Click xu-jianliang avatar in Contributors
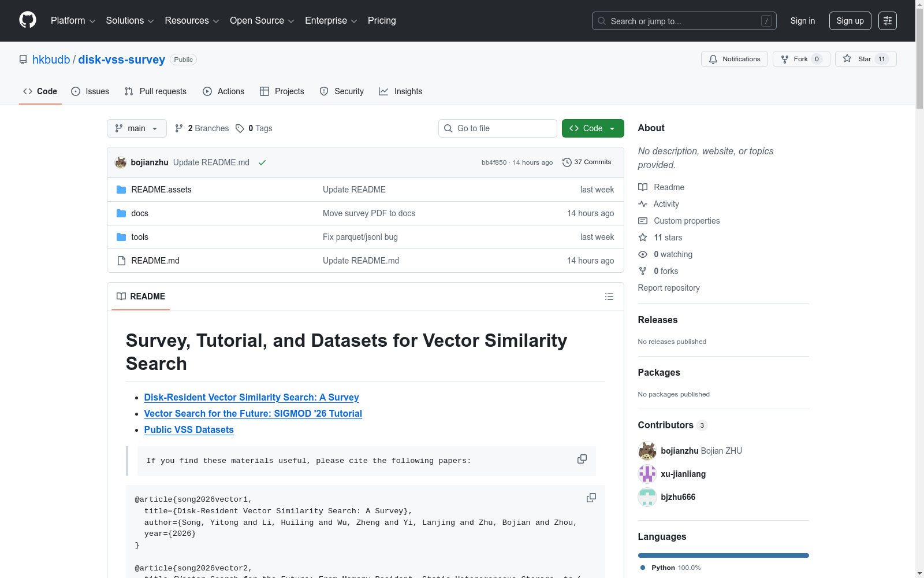Image resolution: width=924 pixels, height=578 pixels. [647, 474]
